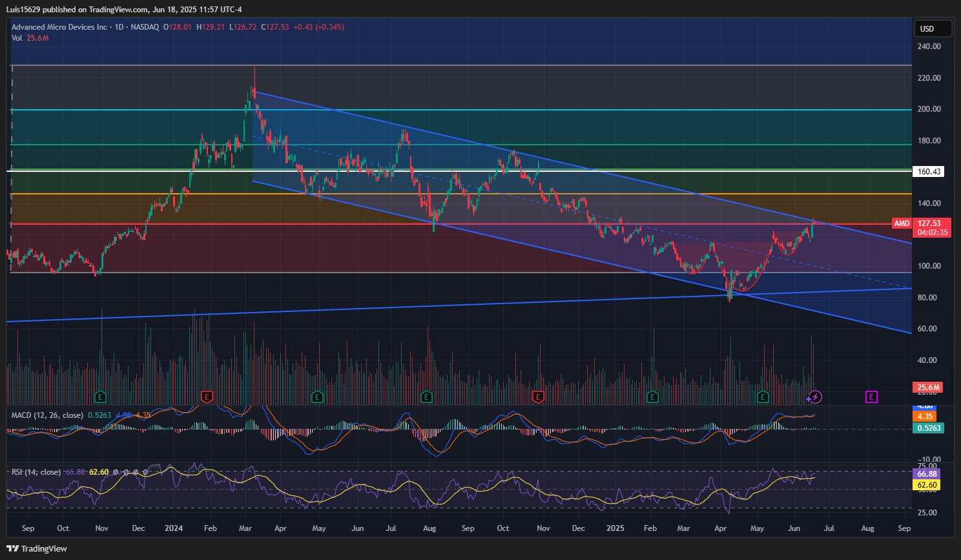Click the 2024 year label on the time axis
Screen dimensions: 961x560
click(x=174, y=528)
